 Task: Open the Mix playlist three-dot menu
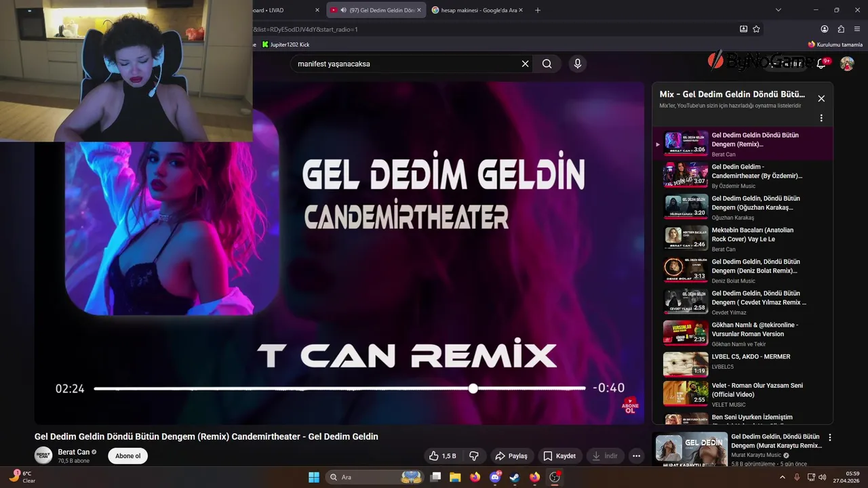tap(821, 118)
